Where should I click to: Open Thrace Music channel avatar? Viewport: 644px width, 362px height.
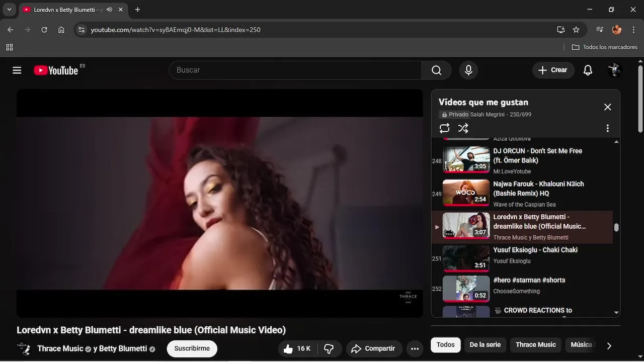pos(24,348)
